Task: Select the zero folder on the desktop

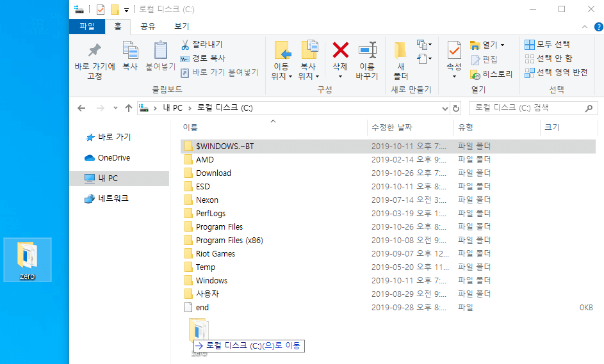Action: click(x=28, y=260)
